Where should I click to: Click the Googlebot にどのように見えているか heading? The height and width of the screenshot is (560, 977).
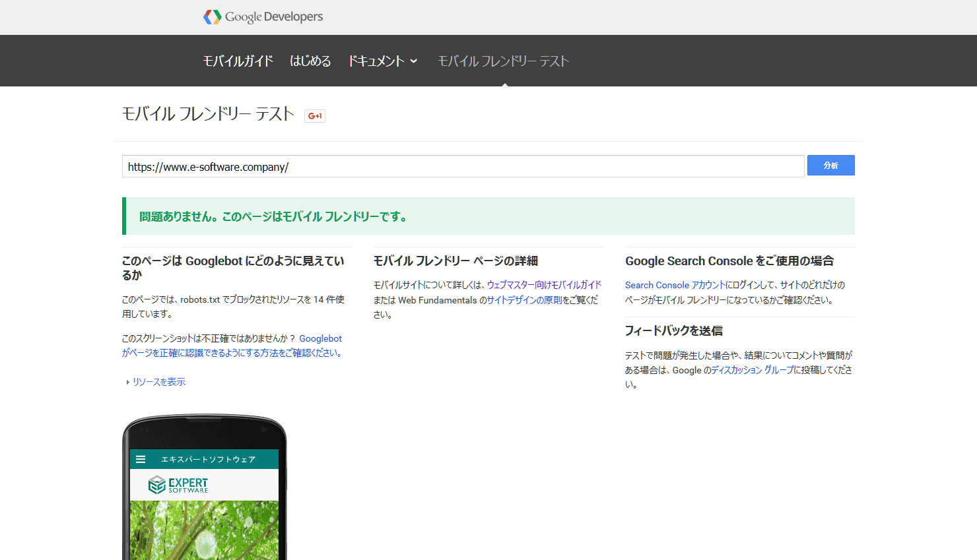tap(234, 268)
